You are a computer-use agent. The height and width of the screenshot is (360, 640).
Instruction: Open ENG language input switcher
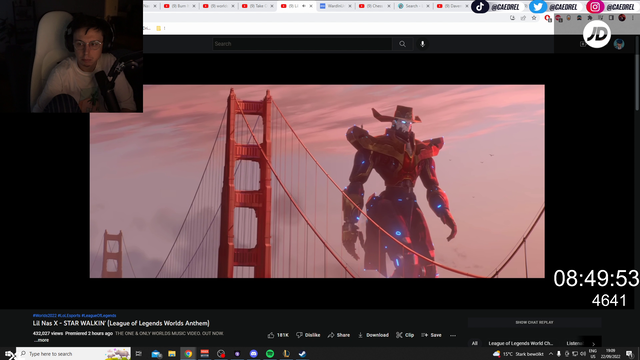tap(593, 354)
